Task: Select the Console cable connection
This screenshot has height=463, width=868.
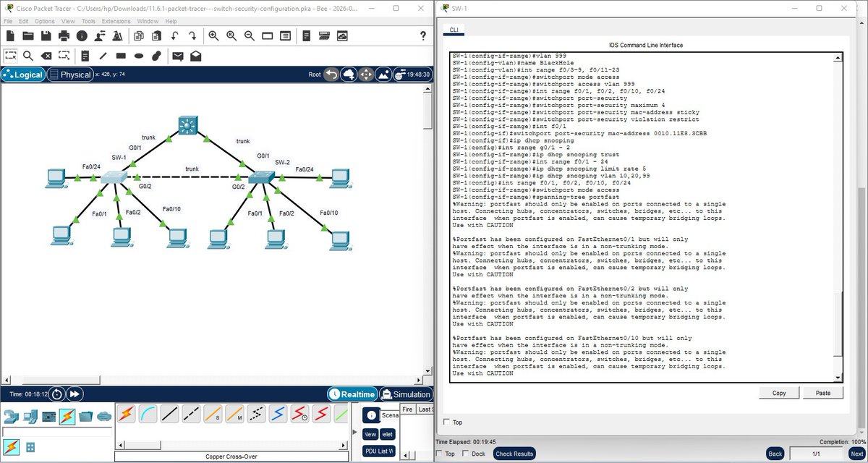Action: [148, 414]
